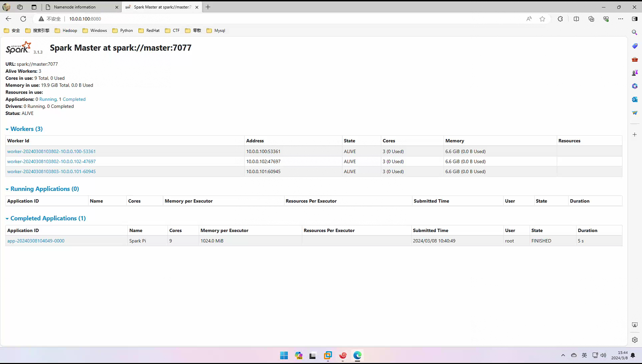Open sidebar shopping tag icon

[635, 46]
